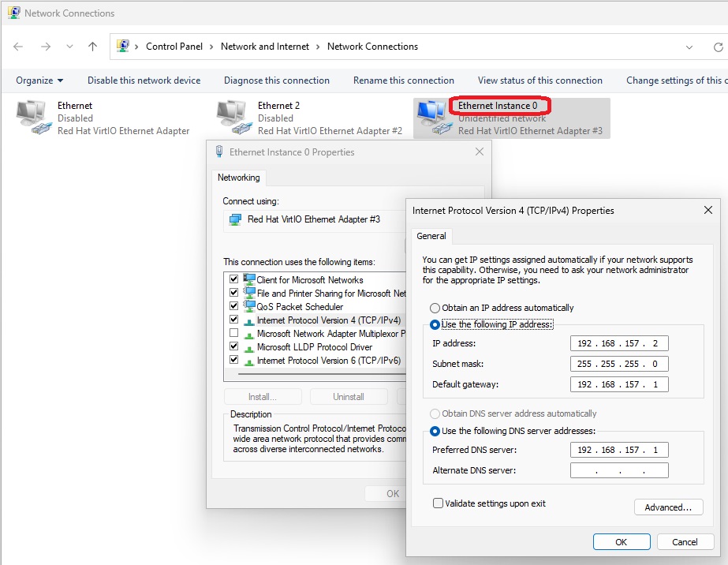Open the Ethernet Instance 0 adapter icon
The height and width of the screenshot is (565, 728).
coord(432,114)
